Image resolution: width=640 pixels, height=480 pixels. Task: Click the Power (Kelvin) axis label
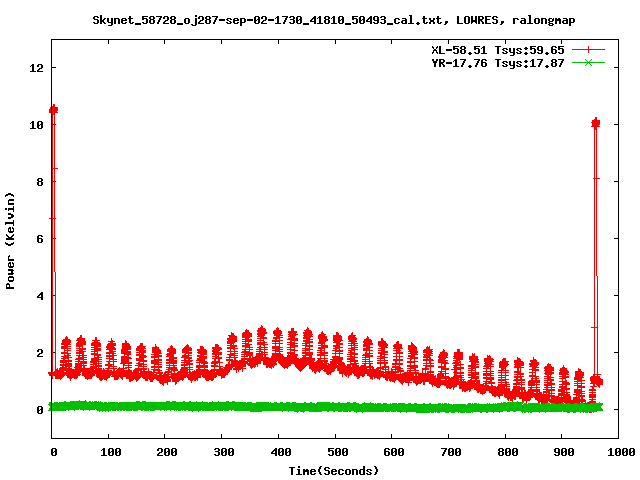[x=10, y=241]
